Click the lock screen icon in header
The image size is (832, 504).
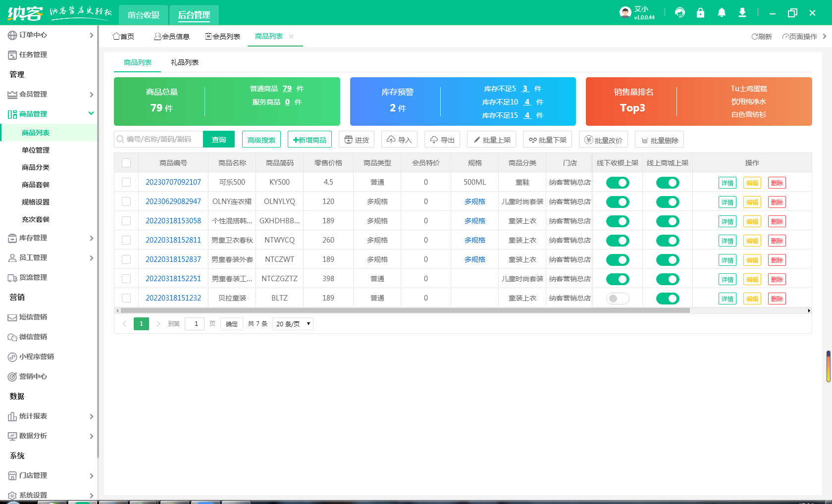[700, 13]
